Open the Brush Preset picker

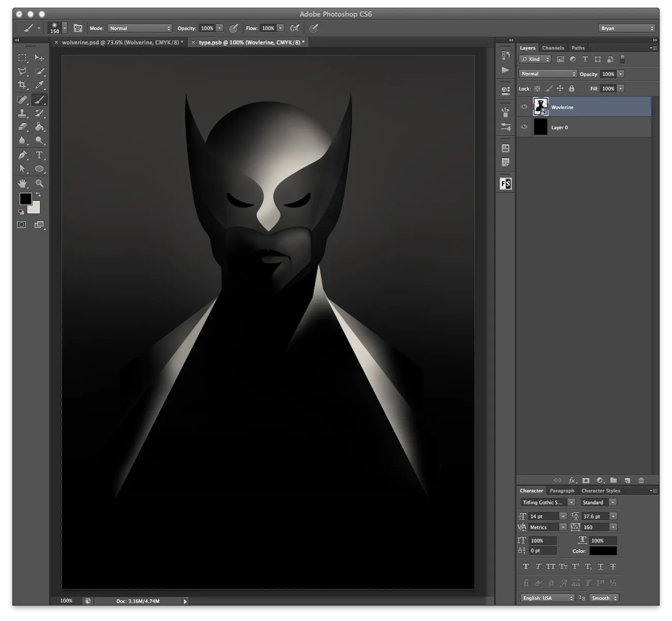[57, 28]
